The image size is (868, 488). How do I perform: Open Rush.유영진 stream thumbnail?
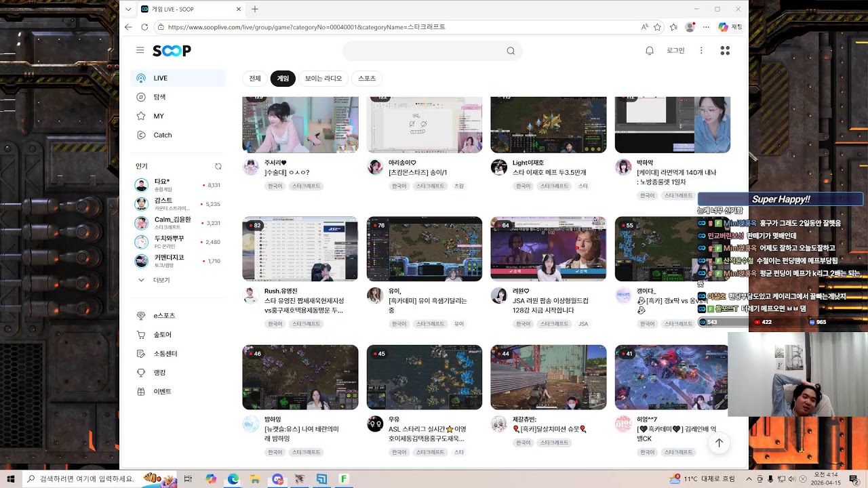click(300, 249)
